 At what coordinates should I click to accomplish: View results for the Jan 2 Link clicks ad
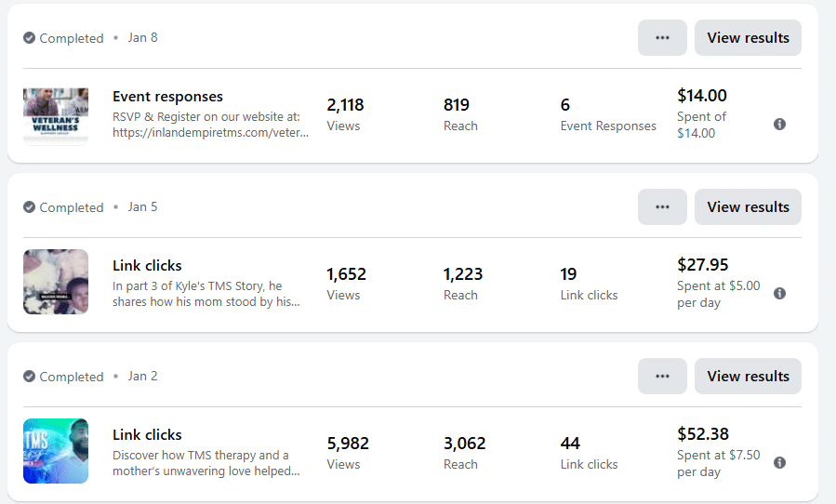pyautogui.click(x=748, y=377)
